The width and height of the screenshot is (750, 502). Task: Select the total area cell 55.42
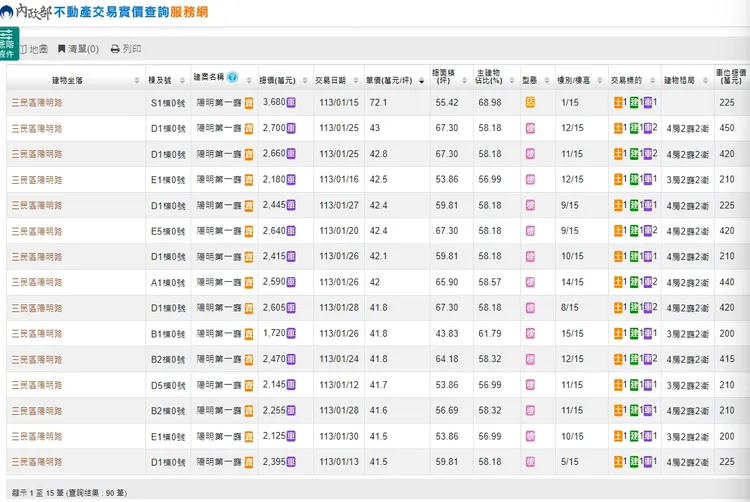pyautogui.click(x=447, y=102)
